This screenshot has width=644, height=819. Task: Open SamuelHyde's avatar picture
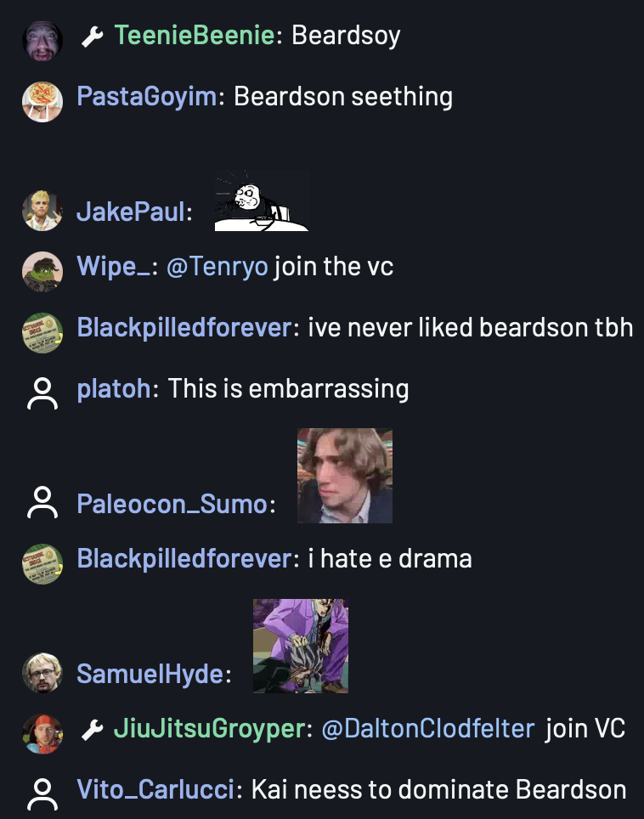(42, 673)
